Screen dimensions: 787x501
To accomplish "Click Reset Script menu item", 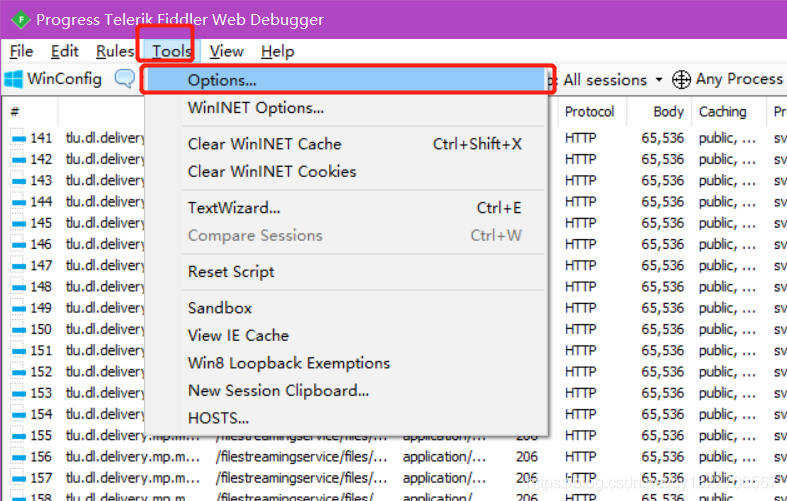I will 346,272.
